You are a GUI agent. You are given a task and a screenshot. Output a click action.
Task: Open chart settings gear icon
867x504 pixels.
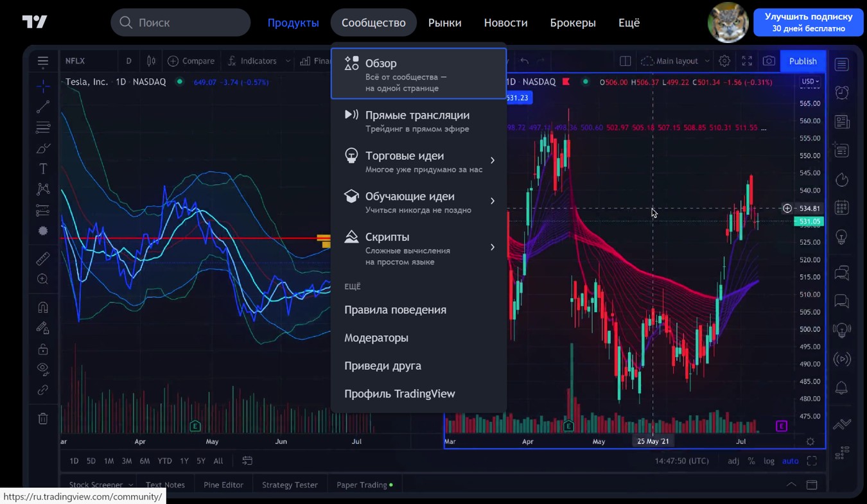click(x=724, y=61)
